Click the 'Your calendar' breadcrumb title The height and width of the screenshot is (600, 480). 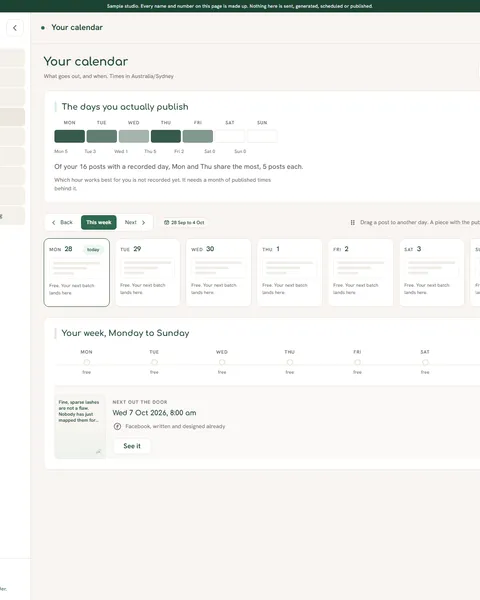[x=77, y=28]
